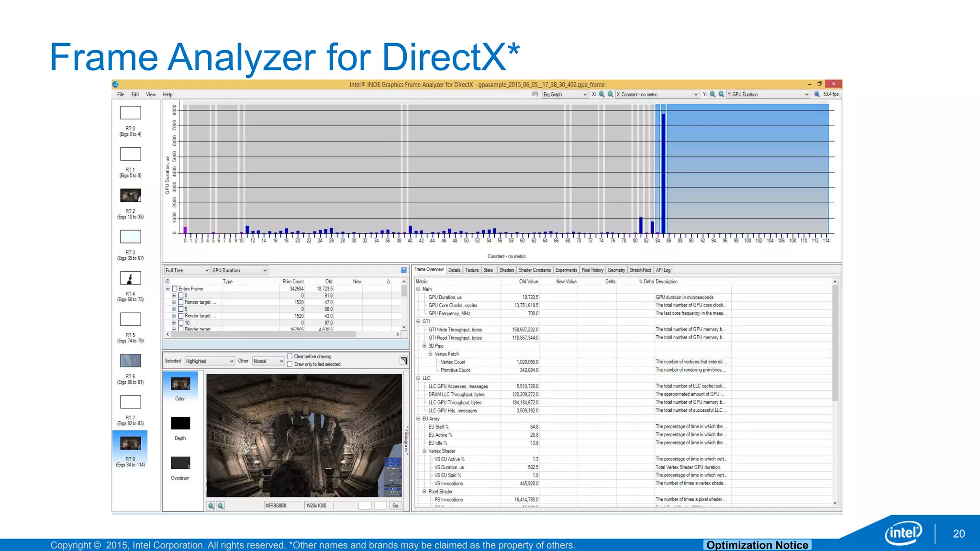Tick the checkbox for erg 10
980x551 pixels.
[181, 323]
